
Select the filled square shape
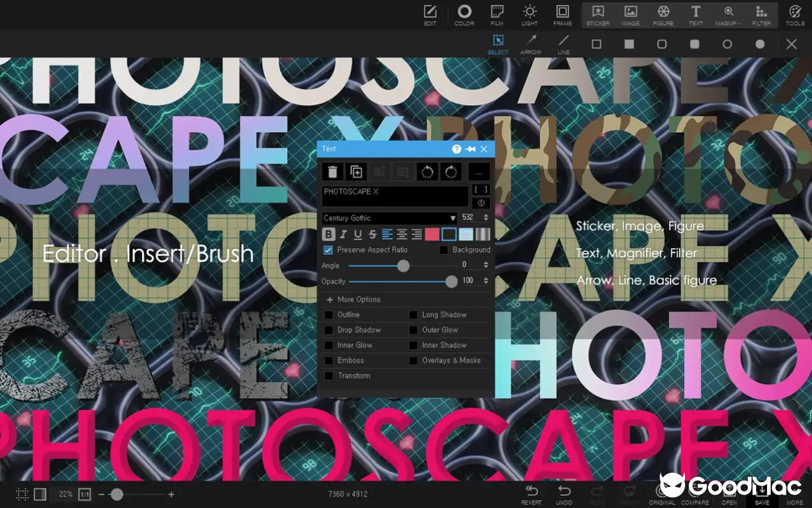pyautogui.click(x=629, y=44)
